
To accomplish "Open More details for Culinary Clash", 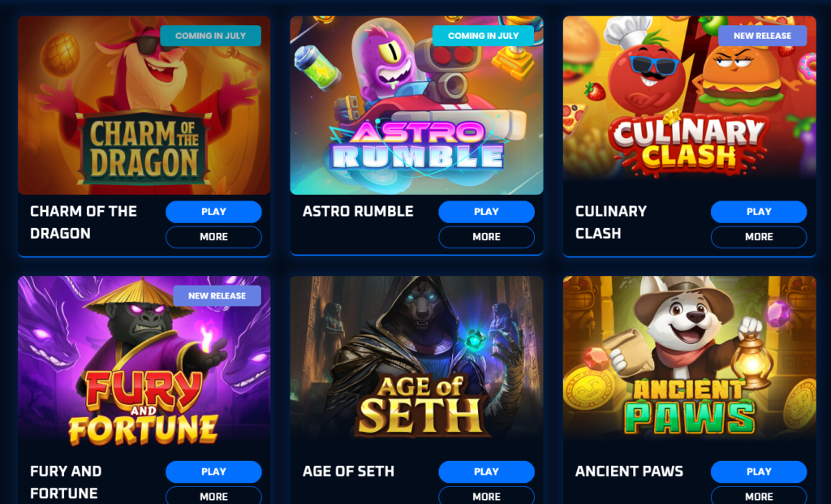I will pos(759,237).
